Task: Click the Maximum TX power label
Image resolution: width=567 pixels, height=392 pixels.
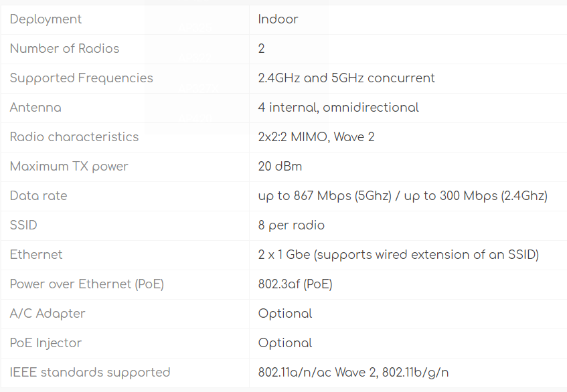Action: click(69, 167)
